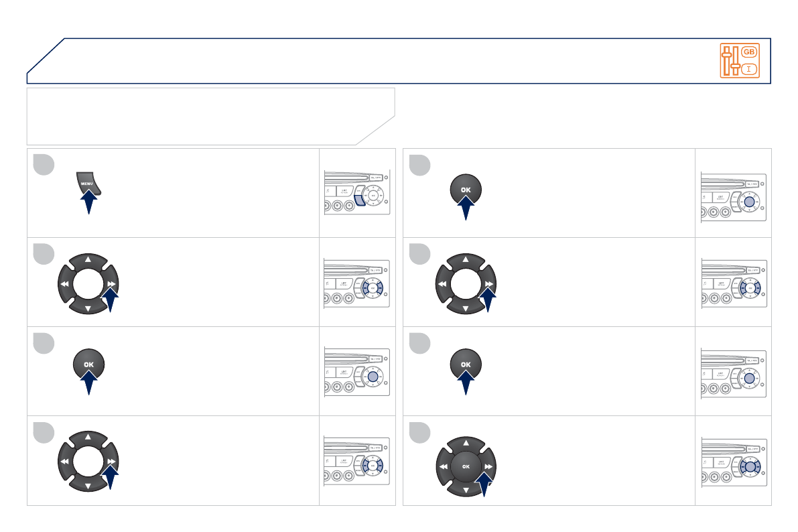This screenshot has width=798, height=532.
Task: Click up arrow on left column's second-step pad
Action: point(88,259)
